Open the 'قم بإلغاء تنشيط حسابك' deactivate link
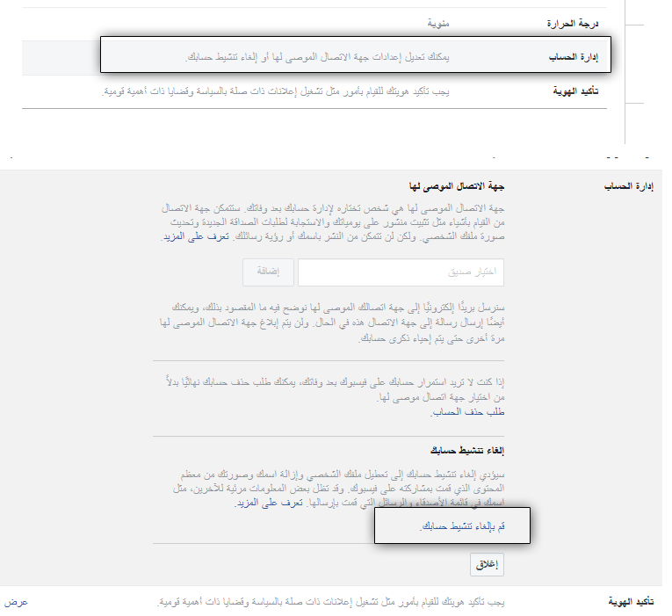This screenshot has height=616, width=672. (461, 525)
